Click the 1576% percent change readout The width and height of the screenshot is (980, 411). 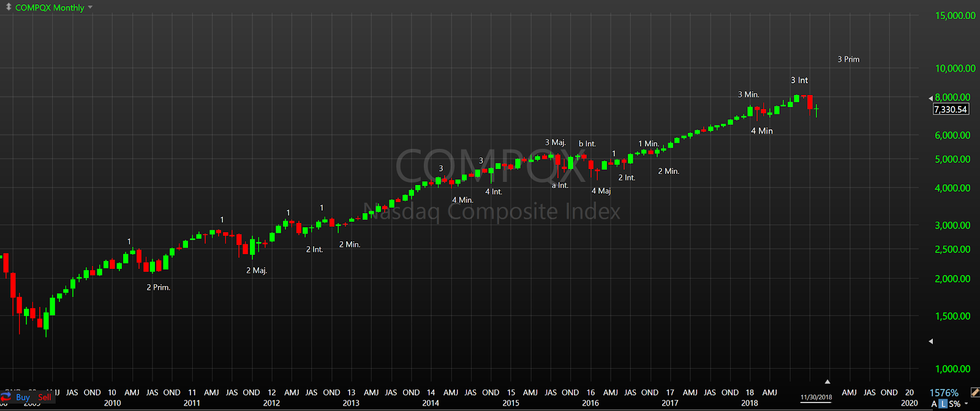pyautogui.click(x=944, y=393)
